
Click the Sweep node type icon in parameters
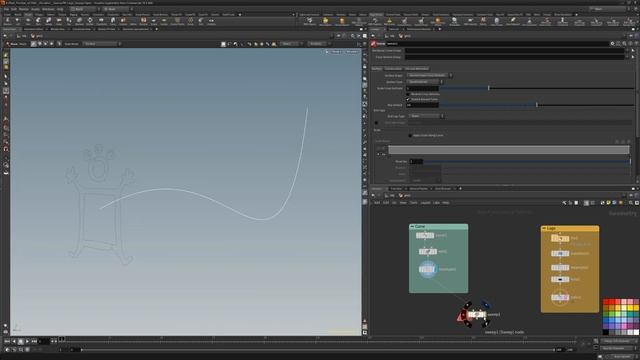point(373,44)
